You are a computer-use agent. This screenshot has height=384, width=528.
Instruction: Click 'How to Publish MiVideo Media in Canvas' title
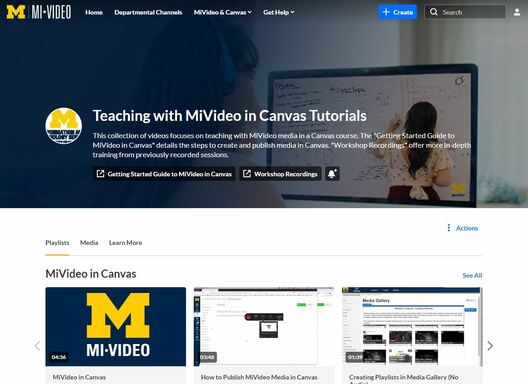(259, 377)
